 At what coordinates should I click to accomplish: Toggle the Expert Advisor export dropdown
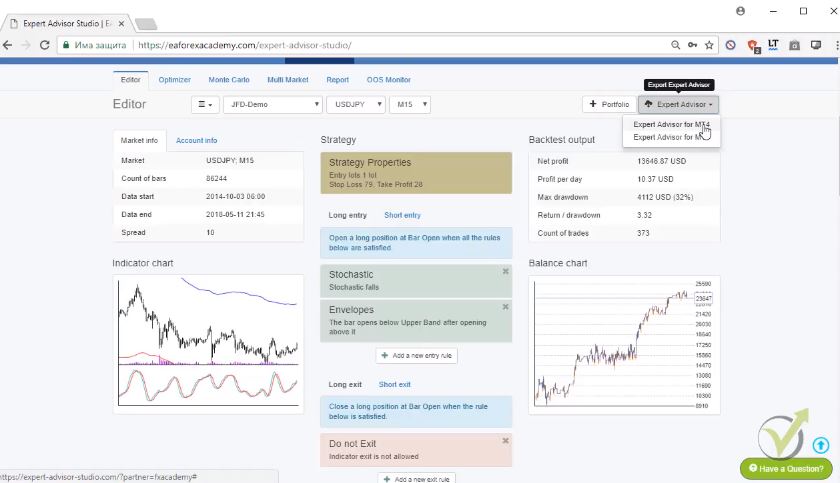pos(678,104)
